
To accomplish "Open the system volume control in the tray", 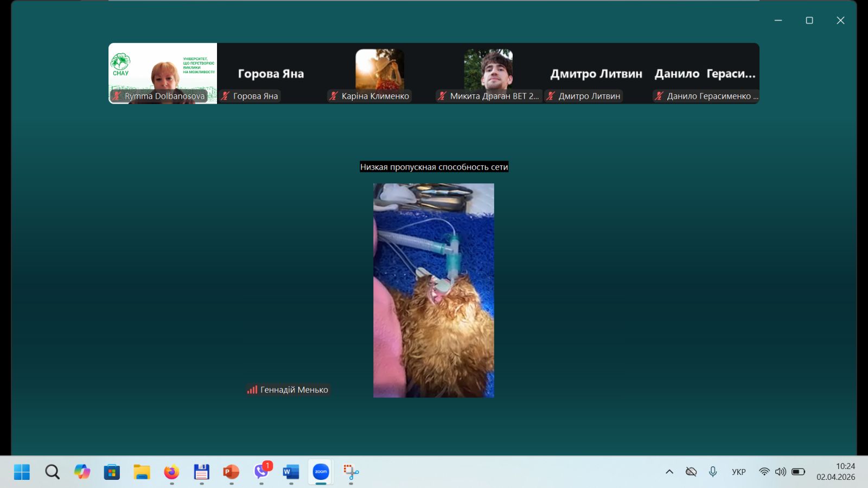I will point(780,472).
